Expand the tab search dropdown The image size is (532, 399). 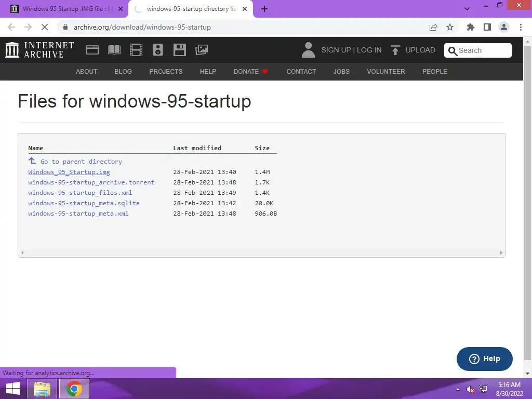tap(467, 9)
